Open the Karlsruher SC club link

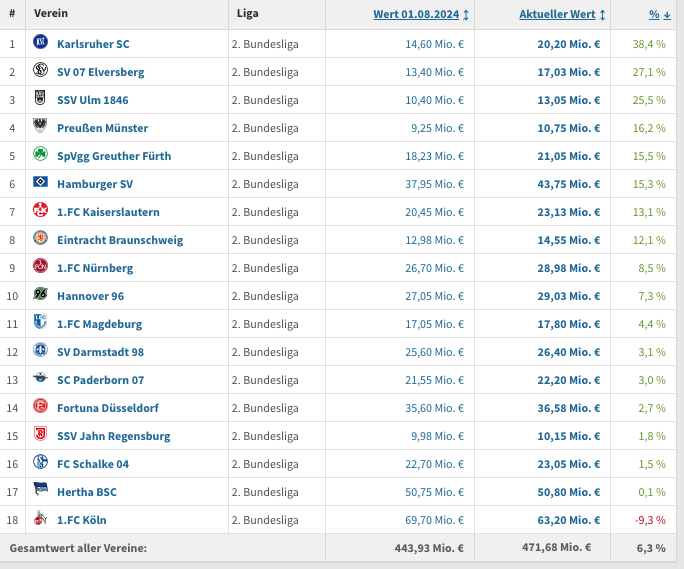[x=93, y=44]
